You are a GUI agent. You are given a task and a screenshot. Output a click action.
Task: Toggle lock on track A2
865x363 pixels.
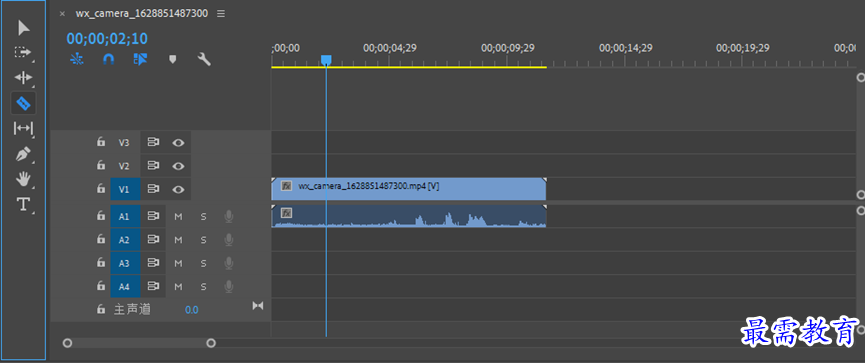[x=101, y=239]
